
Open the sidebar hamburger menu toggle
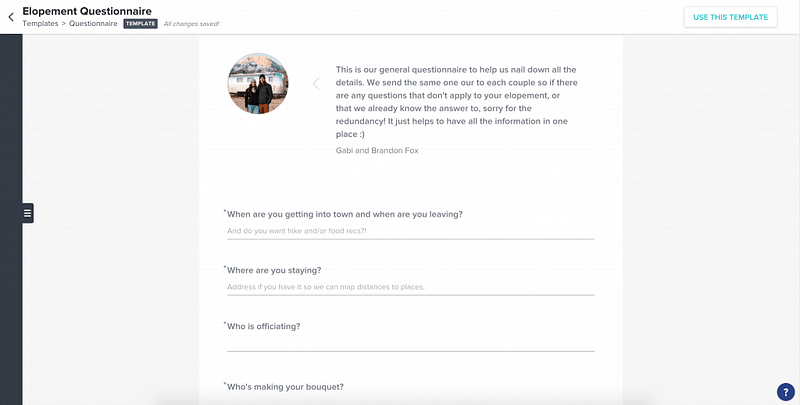pyautogui.click(x=28, y=213)
